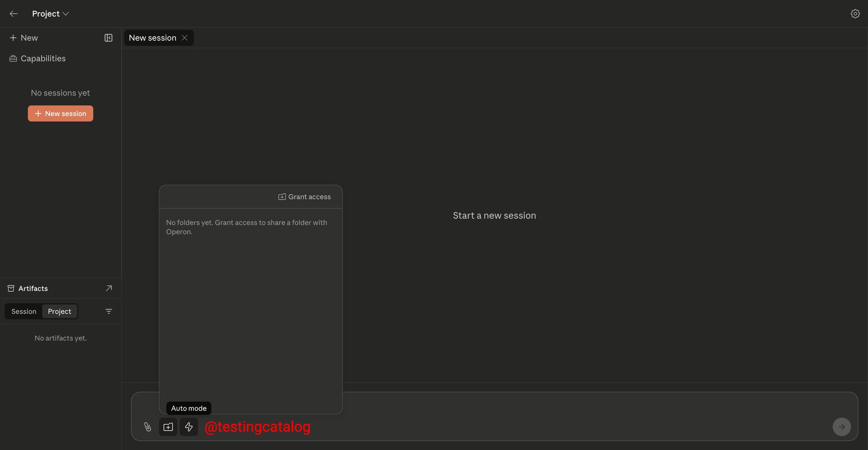
Task: Toggle Auto mode lightning icon
Action: click(189, 427)
